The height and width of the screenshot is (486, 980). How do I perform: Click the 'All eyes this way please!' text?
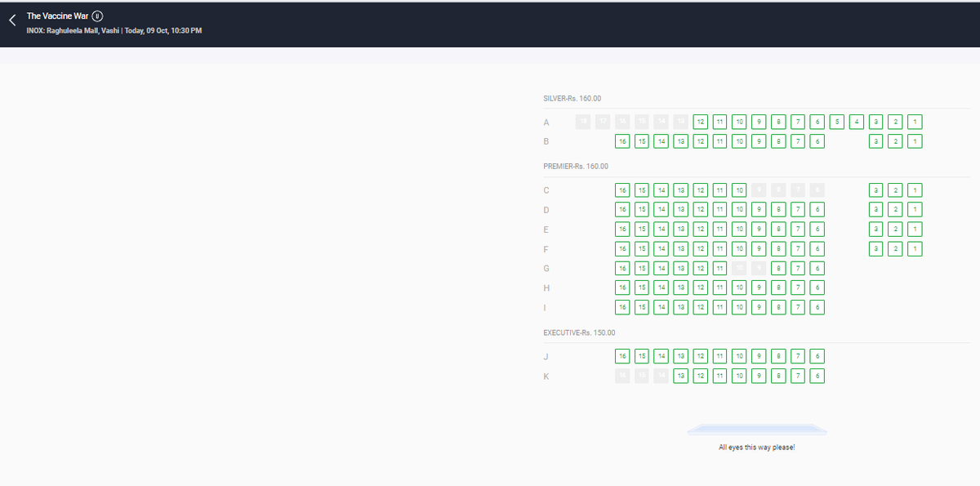point(756,448)
